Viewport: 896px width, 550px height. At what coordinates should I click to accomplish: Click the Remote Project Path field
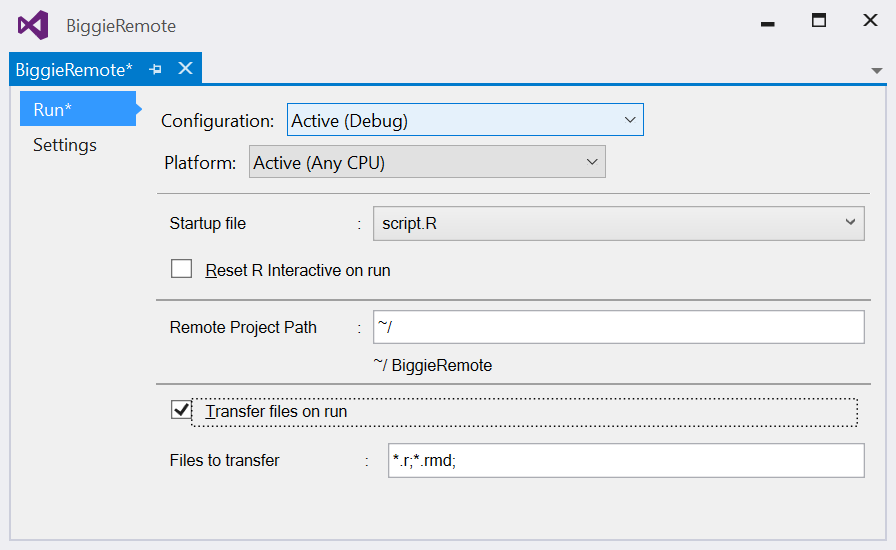tap(618, 328)
